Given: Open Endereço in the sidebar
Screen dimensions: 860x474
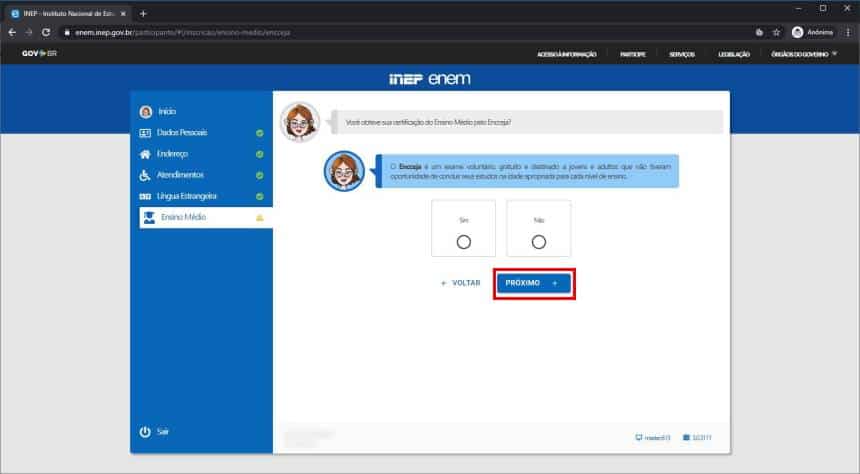Looking at the screenshot, I should [172, 154].
